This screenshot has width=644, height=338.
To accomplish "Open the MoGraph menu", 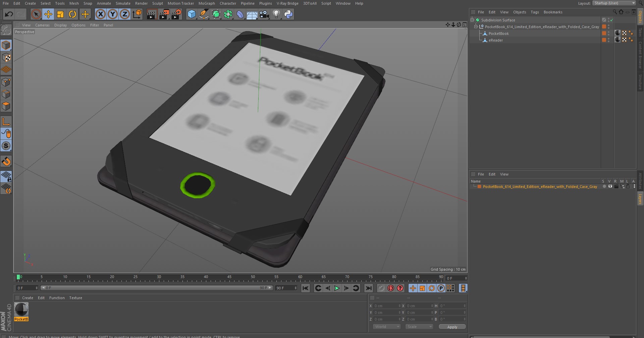I will pos(207,3).
